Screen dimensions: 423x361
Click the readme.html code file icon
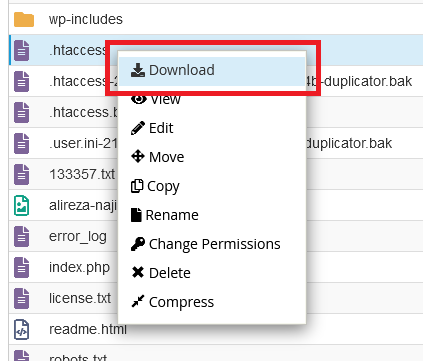22,329
